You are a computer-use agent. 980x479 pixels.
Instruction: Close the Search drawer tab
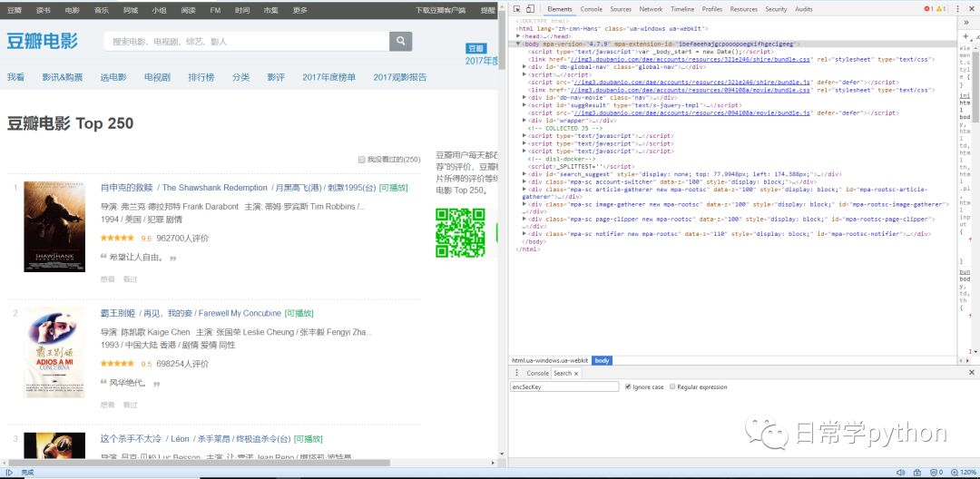576,374
